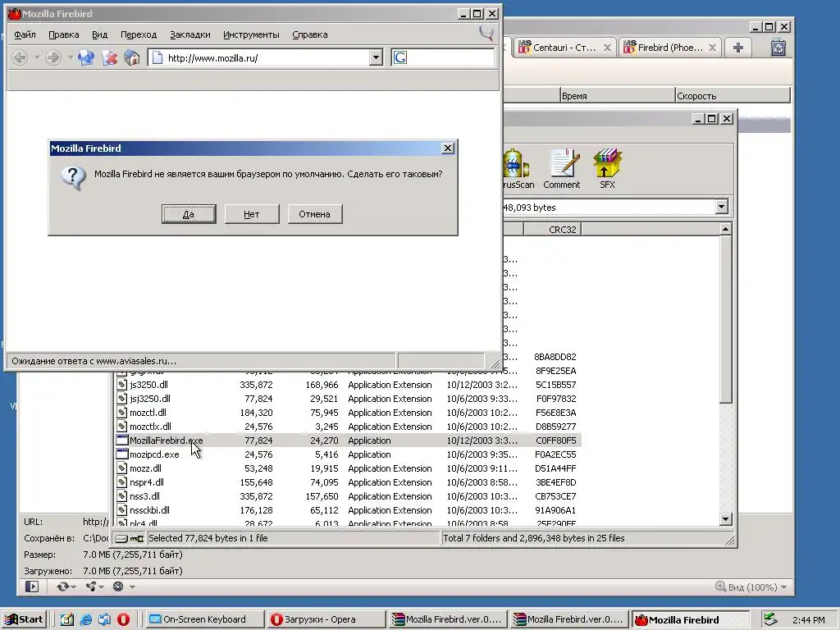Sort Opera transfers by Время column
The height and width of the screenshot is (630, 840).
point(617,95)
